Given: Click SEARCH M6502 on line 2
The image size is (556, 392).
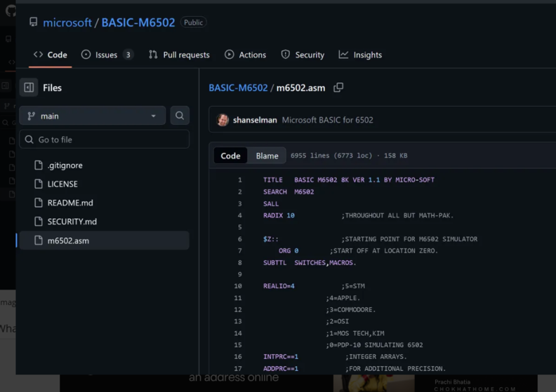Looking at the screenshot, I should coord(289,191).
